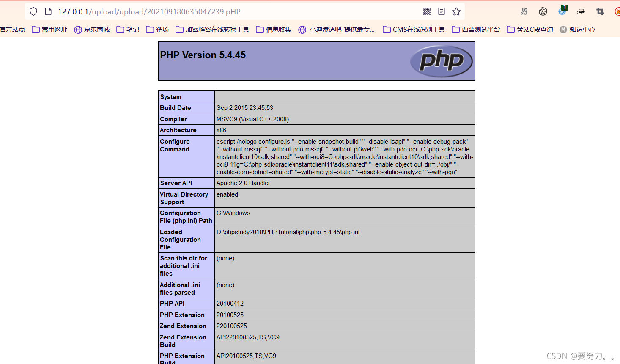
Task: Open the QR code generator icon
Action: (427, 11)
